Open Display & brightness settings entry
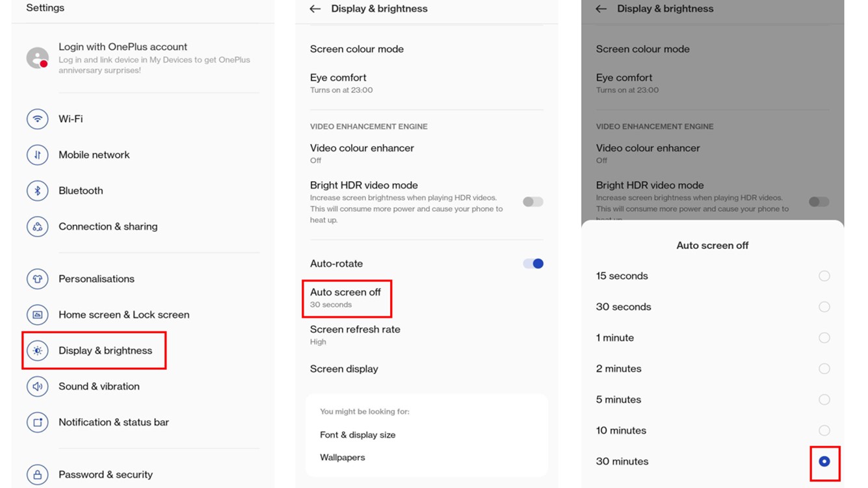The image size is (868, 488). [x=105, y=350]
